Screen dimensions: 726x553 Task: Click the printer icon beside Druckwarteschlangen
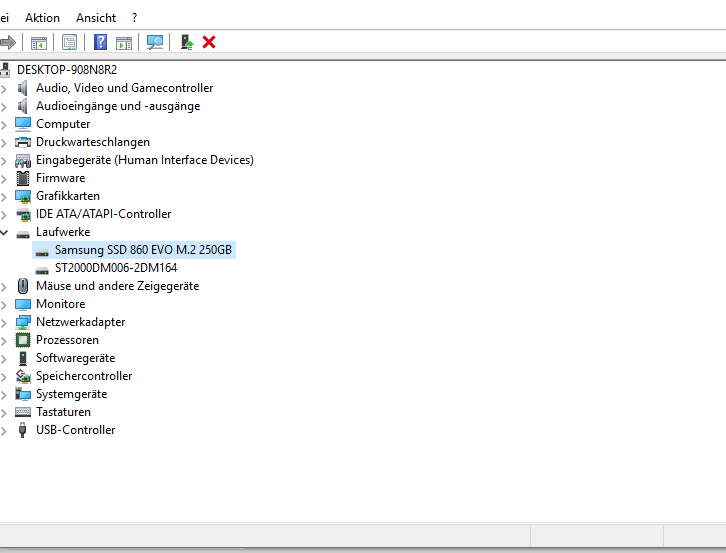[23, 142]
